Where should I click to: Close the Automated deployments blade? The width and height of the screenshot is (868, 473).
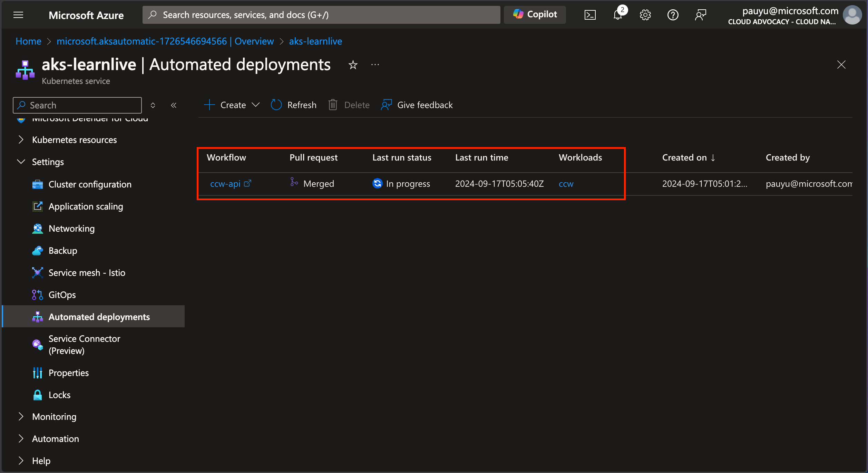tap(841, 65)
